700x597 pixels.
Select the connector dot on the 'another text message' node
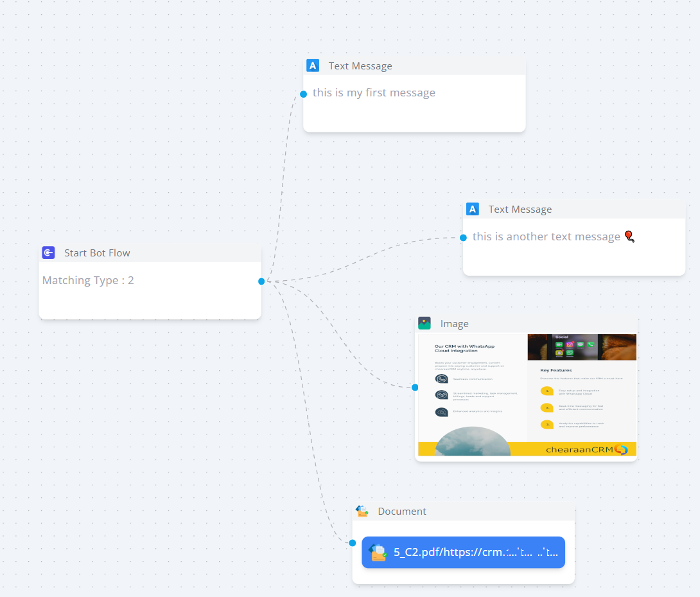[x=463, y=238]
